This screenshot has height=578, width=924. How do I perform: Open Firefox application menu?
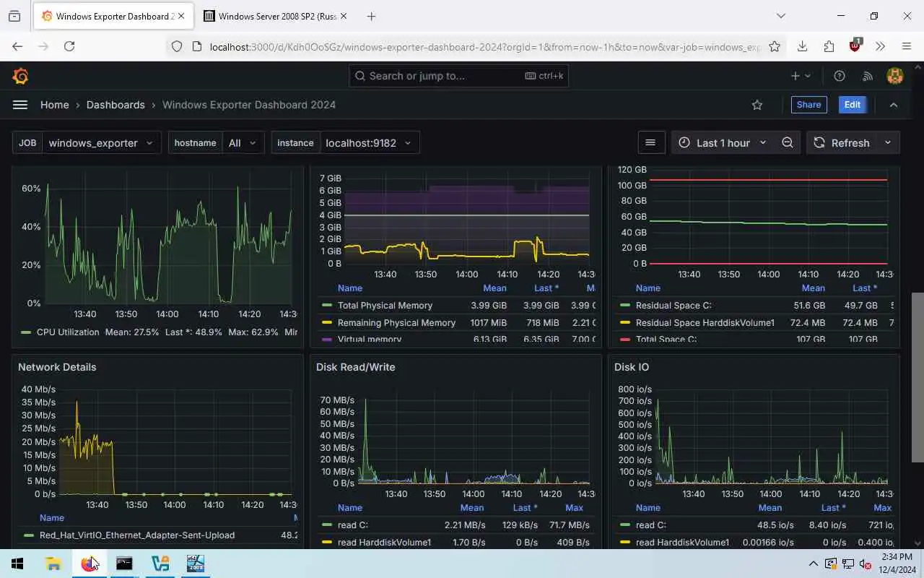click(907, 46)
